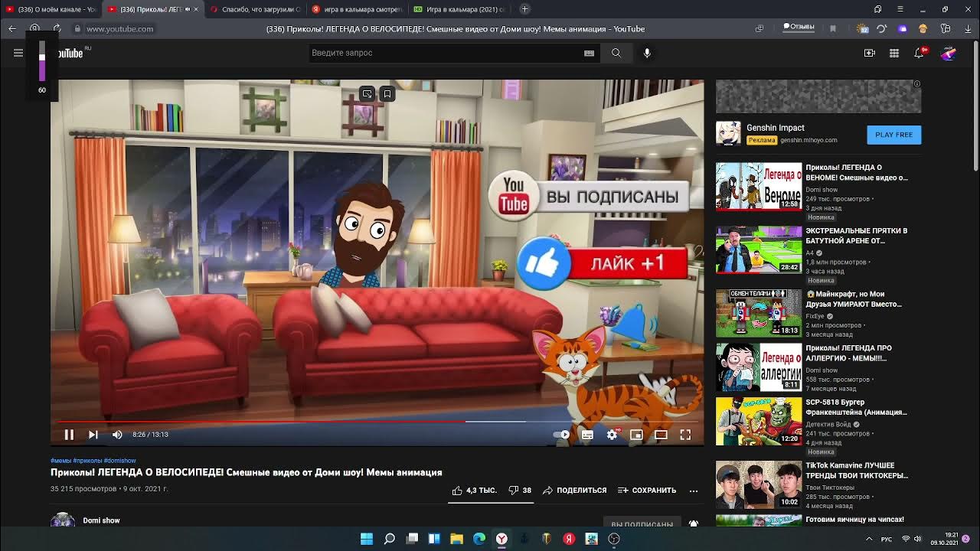The image size is (980, 551).
Task: Click the bookmark overlay icon on video
Action: [387, 94]
